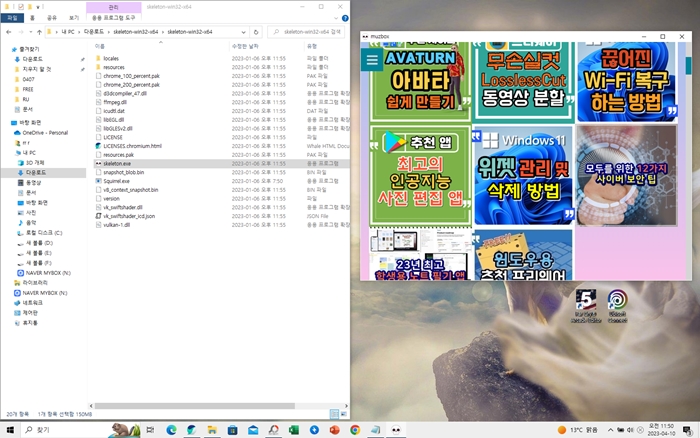Open the notification center
Image resolution: width=700 pixels, height=438 pixels.
point(687,430)
